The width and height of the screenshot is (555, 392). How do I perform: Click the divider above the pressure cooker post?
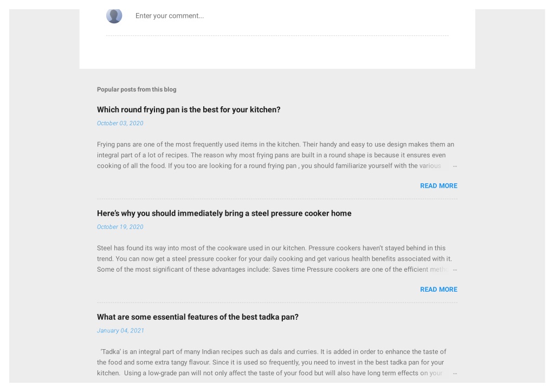pyautogui.click(x=277, y=199)
